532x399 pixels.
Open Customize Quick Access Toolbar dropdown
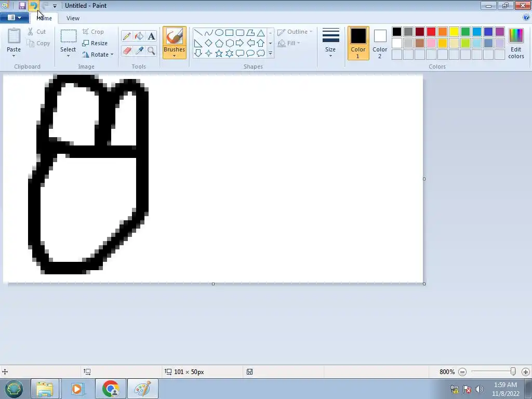pos(55,6)
